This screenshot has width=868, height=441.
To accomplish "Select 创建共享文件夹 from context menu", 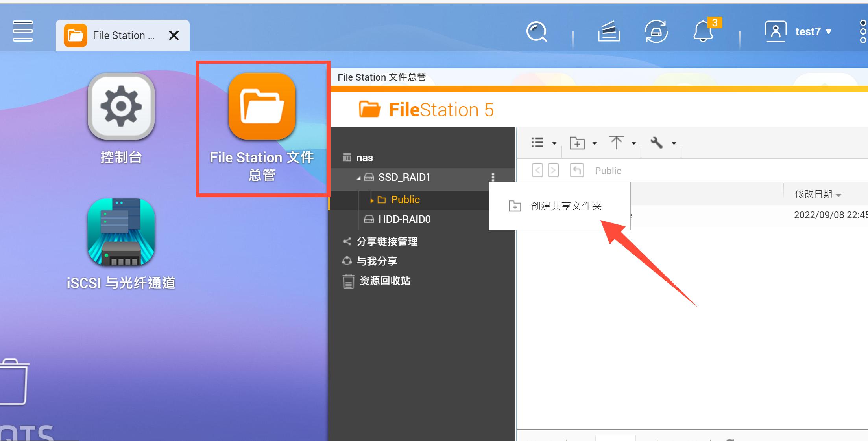I will [x=565, y=206].
